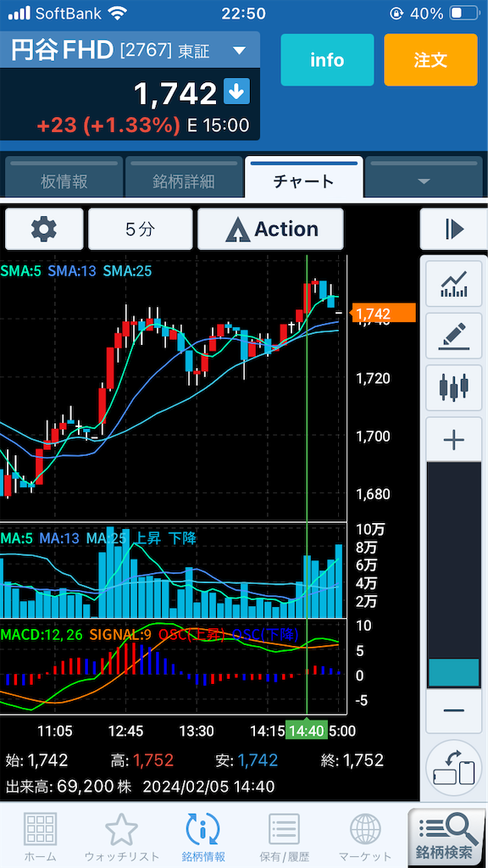Image resolution: width=488 pixels, height=868 pixels.
Task: Expand the 円谷FHD stock selector arrow
Action: (238, 52)
